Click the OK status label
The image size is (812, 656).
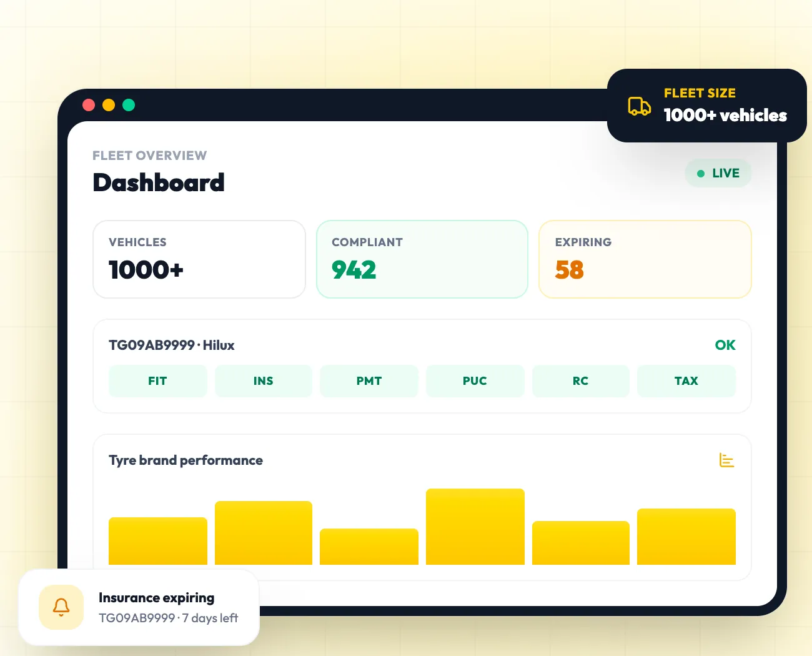725,345
